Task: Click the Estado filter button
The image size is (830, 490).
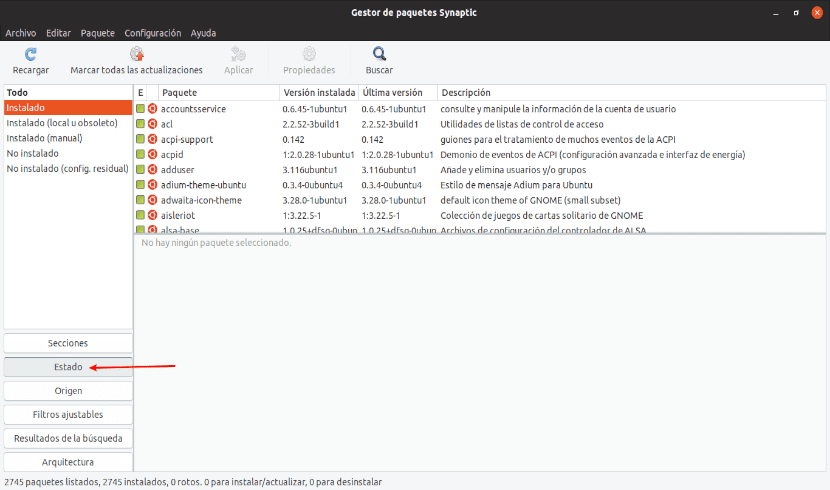Action: [x=68, y=367]
